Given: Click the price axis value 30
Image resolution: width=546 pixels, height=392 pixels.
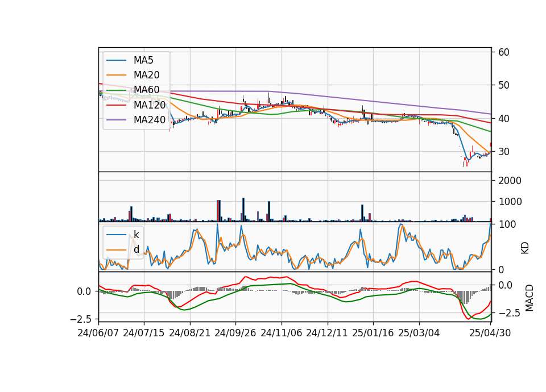Looking at the screenshot, I should [x=504, y=152].
